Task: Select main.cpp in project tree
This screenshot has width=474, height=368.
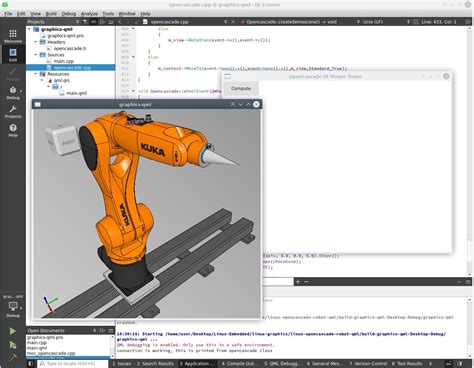Action: click(x=63, y=61)
